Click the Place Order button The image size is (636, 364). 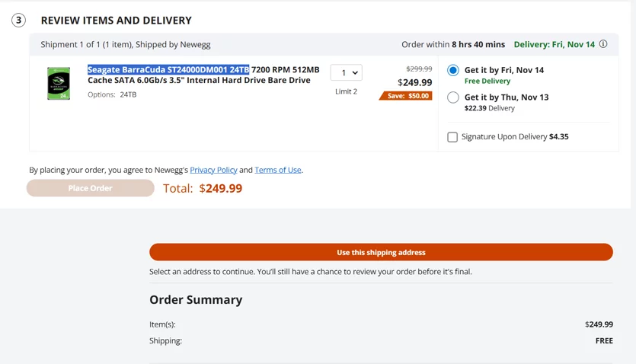91,188
